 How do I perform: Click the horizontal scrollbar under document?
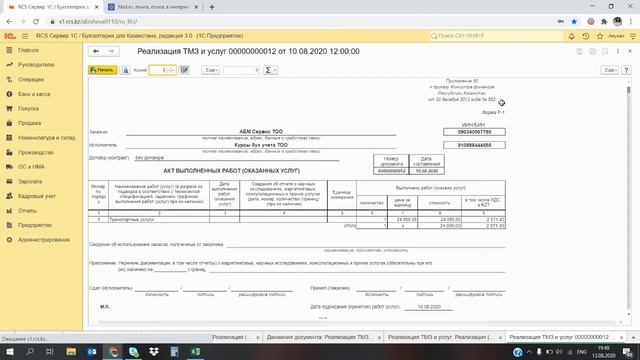[x=356, y=322]
